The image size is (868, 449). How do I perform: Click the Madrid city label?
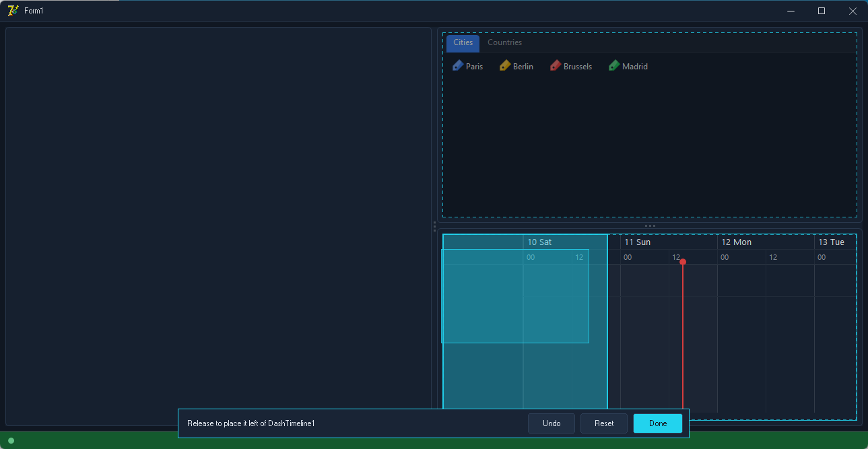(635, 67)
